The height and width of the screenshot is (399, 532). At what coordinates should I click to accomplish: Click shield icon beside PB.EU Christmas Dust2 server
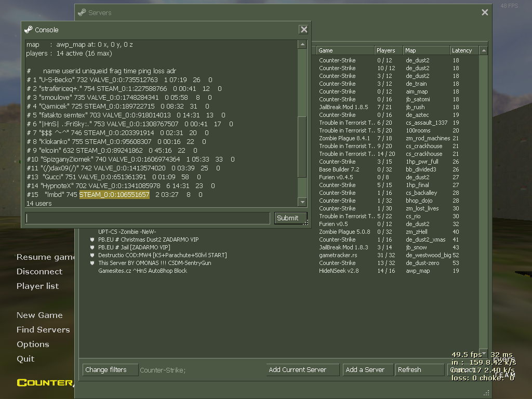click(x=92, y=240)
